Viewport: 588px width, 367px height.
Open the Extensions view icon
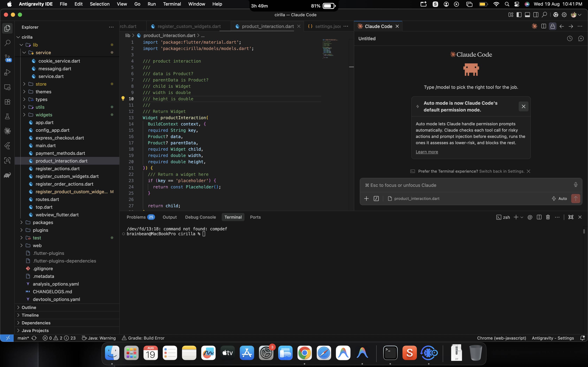[x=7, y=102]
